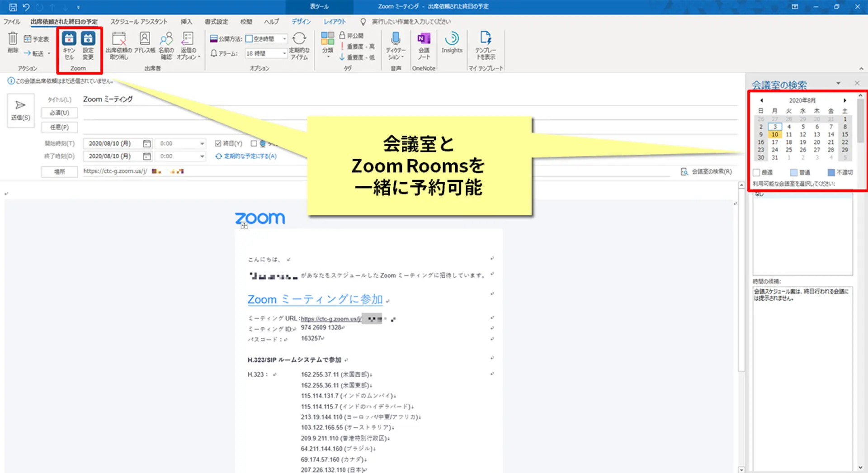Screen dimensions: 868x473
Task: Open the start date calendar picker icon
Action: pyautogui.click(x=146, y=143)
